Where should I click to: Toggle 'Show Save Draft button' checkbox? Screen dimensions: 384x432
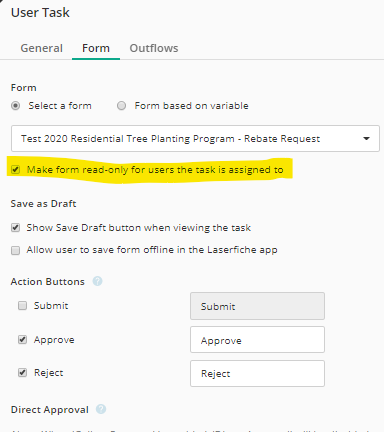pos(15,228)
